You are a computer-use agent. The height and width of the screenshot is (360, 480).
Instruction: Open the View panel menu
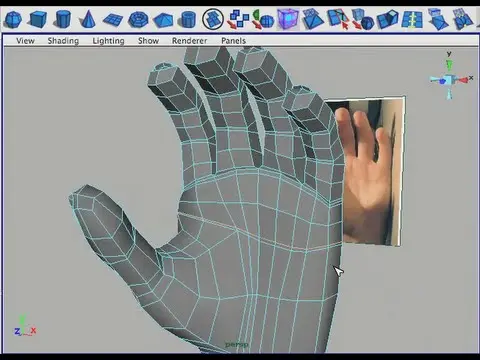tap(25, 41)
